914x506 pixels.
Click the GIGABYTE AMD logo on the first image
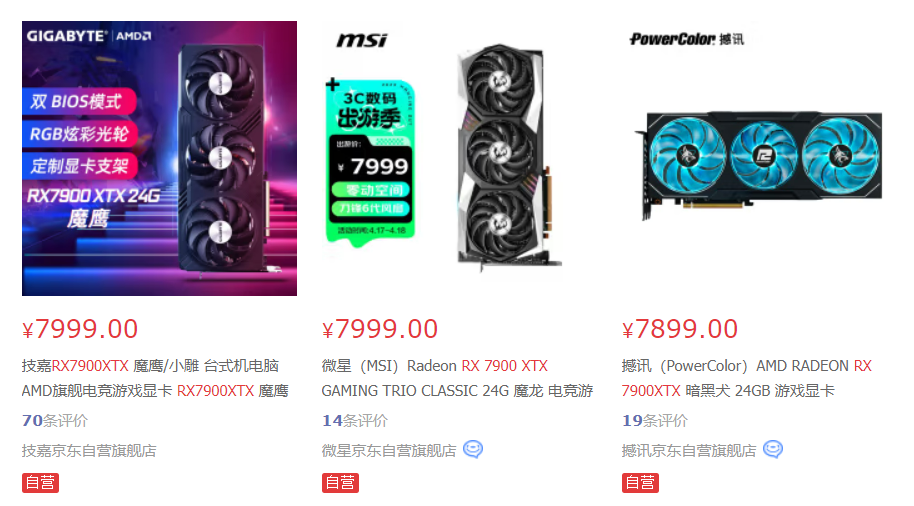pos(89,36)
